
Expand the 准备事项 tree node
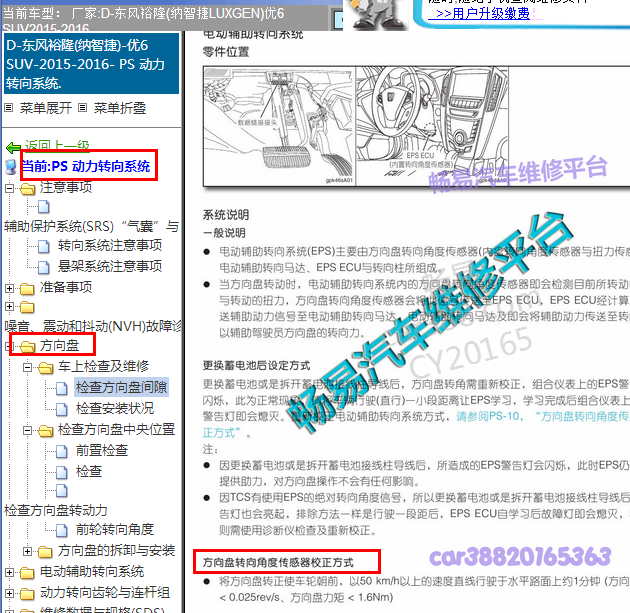(10, 288)
